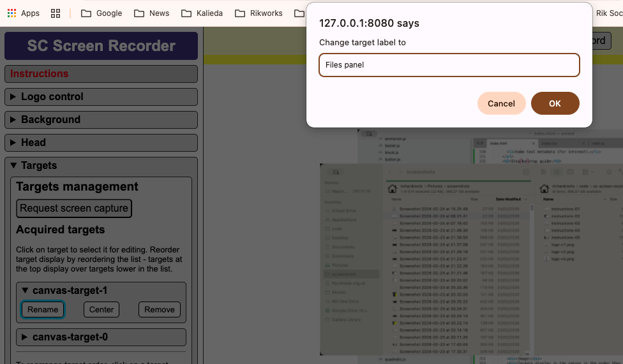
Task: Click the home icon beside Pictures breadcrumb
Action: pyautogui.click(x=392, y=189)
